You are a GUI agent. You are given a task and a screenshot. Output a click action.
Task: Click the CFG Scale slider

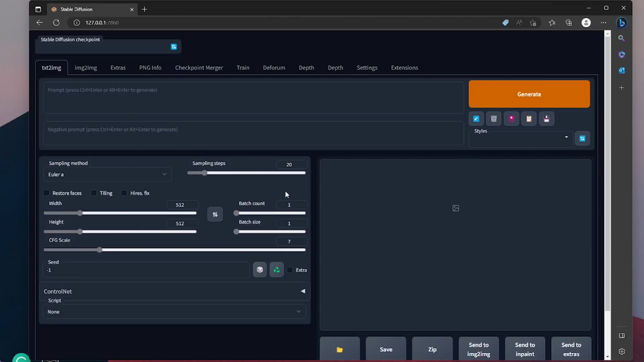pos(175,250)
